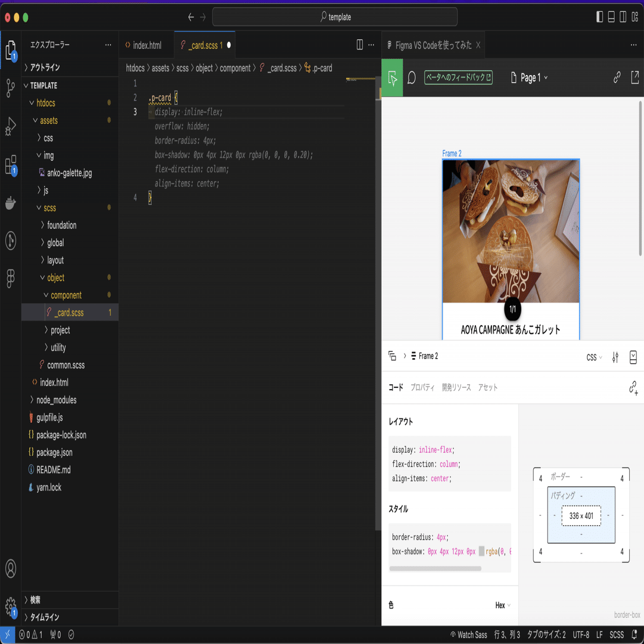Select the _card.scss editor tab
The image size is (644, 644).
[205, 45]
